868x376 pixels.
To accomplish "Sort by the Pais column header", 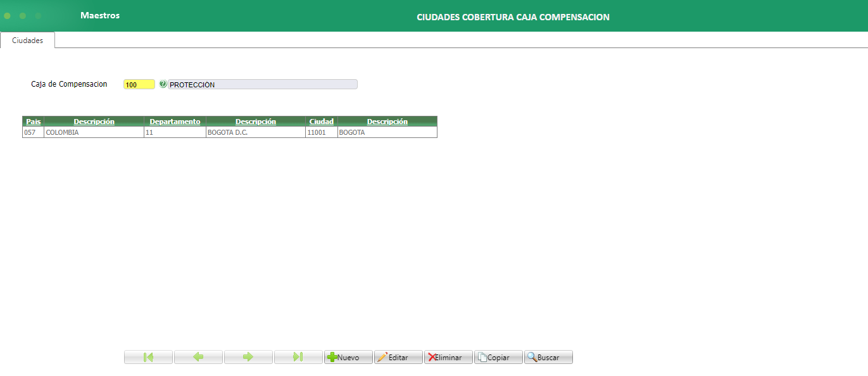I will click(33, 121).
